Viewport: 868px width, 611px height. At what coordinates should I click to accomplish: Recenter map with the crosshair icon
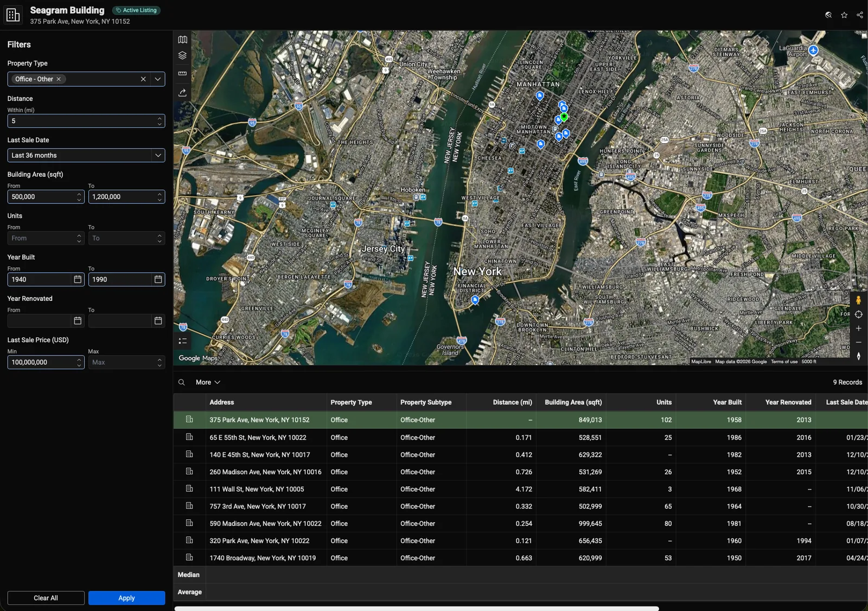(858, 314)
